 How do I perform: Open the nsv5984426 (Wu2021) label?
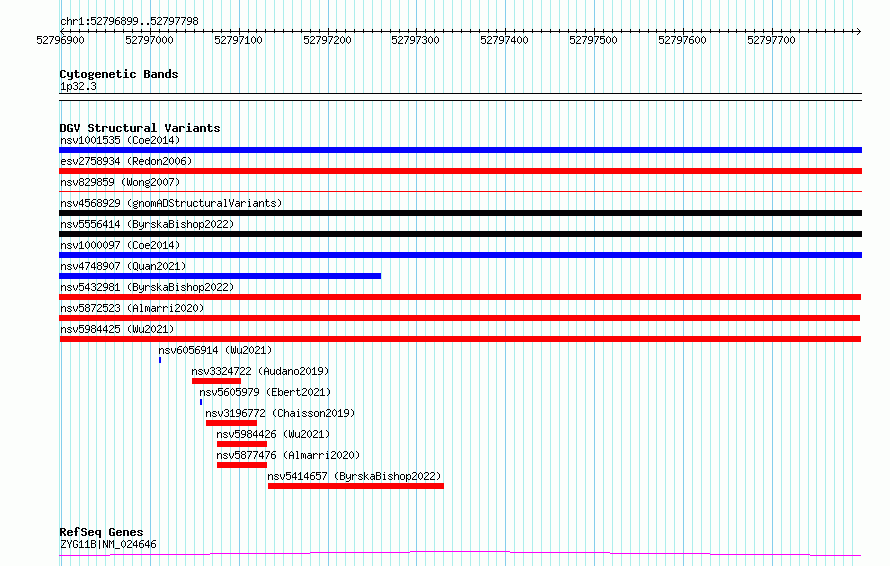pyautogui.click(x=273, y=434)
